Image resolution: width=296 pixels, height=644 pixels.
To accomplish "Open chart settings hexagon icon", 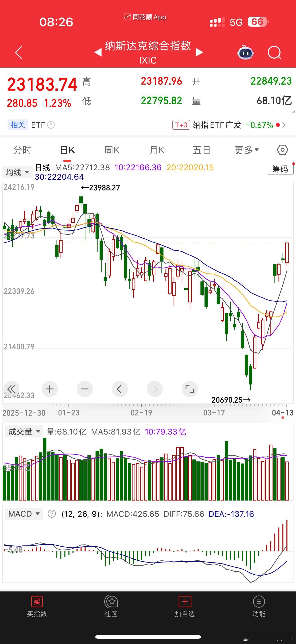I will [282, 150].
